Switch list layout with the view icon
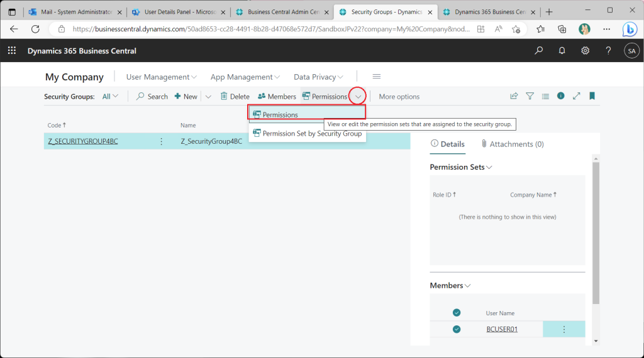The image size is (644, 358). [545, 96]
